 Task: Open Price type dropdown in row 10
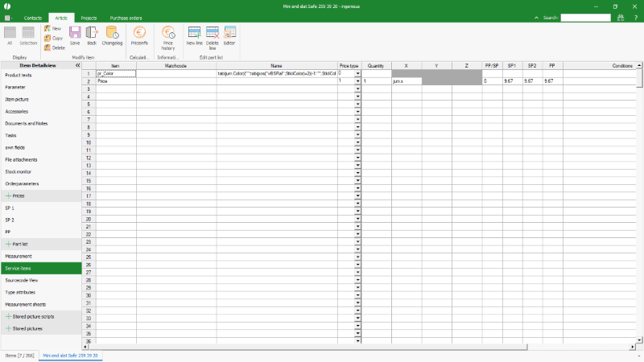coord(357,142)
